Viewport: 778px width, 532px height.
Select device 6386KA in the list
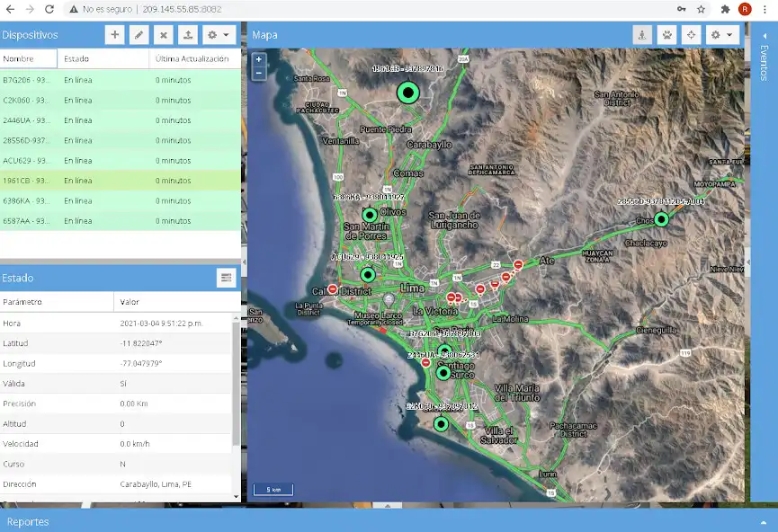[121, 200]
